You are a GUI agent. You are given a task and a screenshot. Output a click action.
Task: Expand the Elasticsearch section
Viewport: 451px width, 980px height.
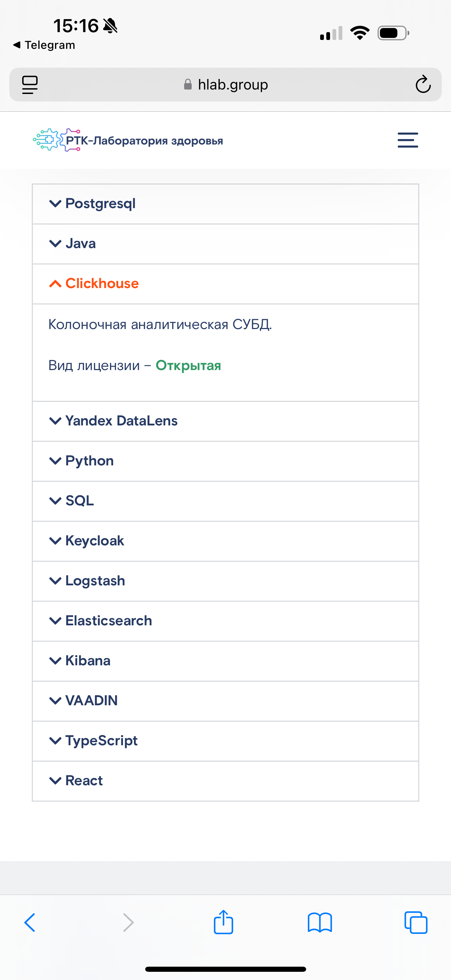click(x=225, y=621)
